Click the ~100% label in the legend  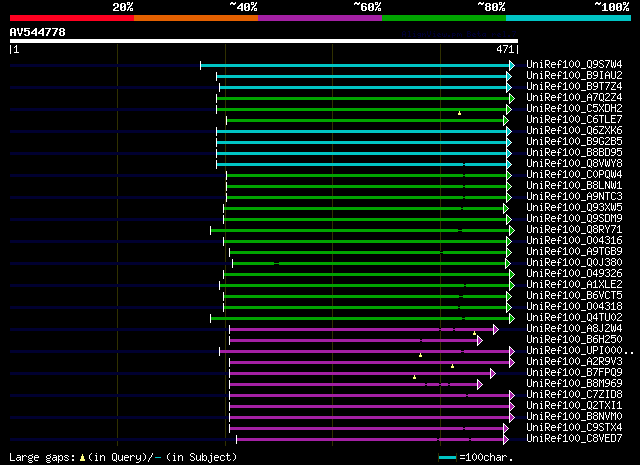tap(611, 7)
